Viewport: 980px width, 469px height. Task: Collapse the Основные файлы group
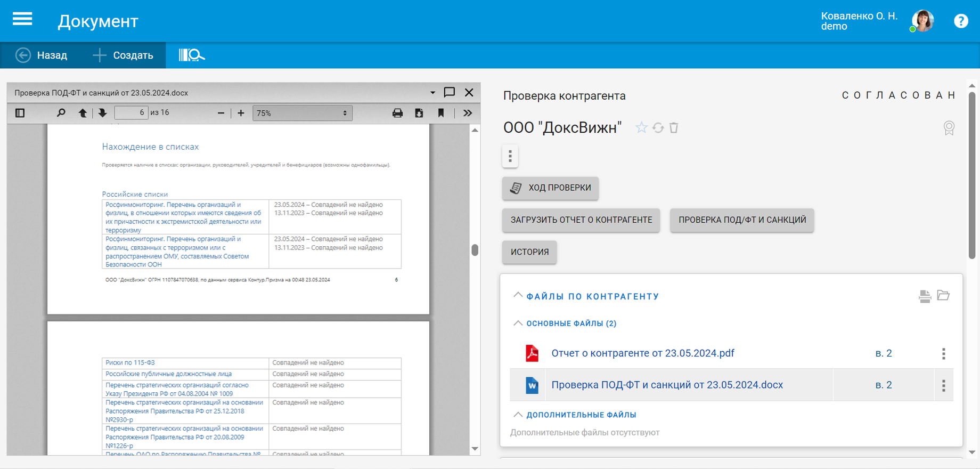518,323
